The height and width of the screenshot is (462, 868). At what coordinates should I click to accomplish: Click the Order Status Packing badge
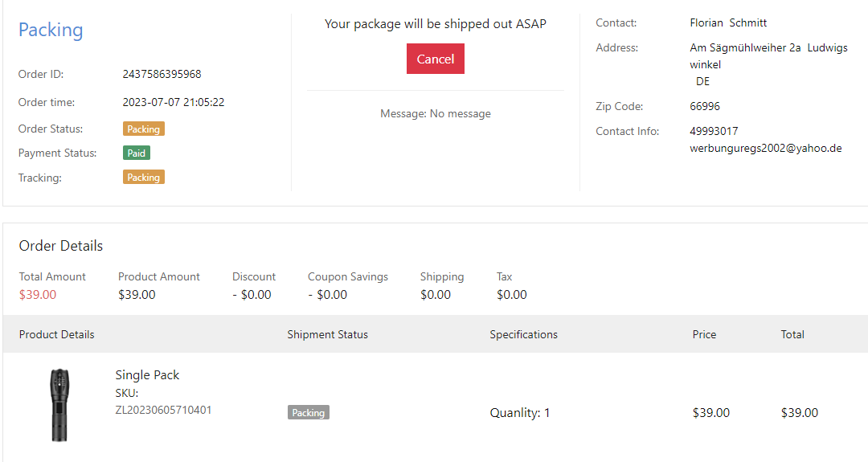pos(143,129)
